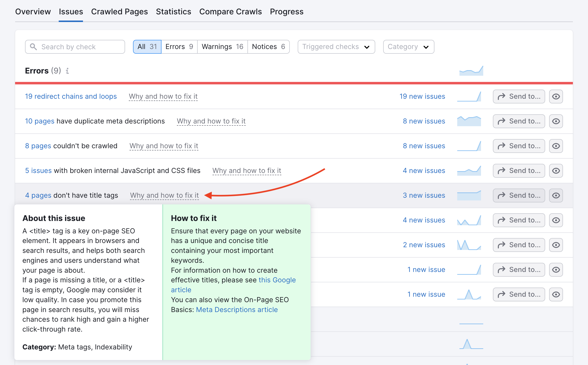Open the Triggered checks dropdown
588x365 pixels.
coord(335,47)
